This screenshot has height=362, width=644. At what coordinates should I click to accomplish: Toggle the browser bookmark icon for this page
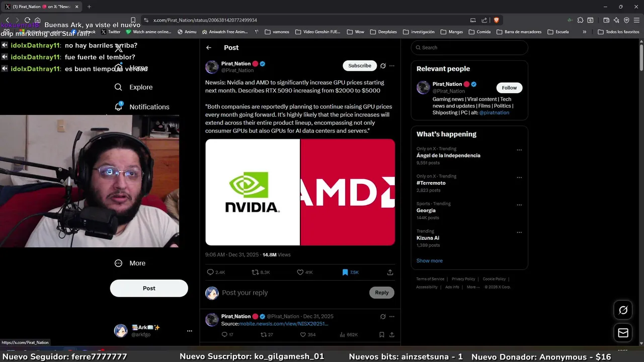[133, 20]
